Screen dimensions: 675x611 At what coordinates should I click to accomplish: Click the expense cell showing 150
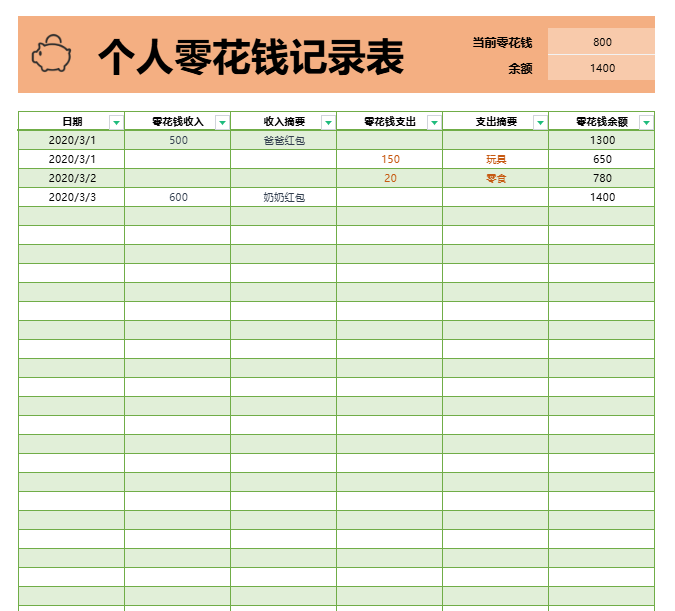coord(390,160)
